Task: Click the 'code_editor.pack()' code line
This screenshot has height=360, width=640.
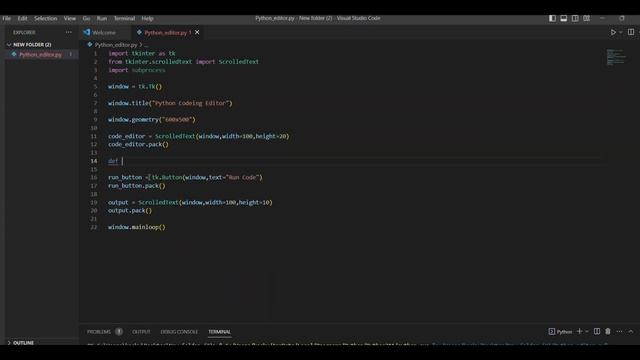Action: (x=138, y=144)
